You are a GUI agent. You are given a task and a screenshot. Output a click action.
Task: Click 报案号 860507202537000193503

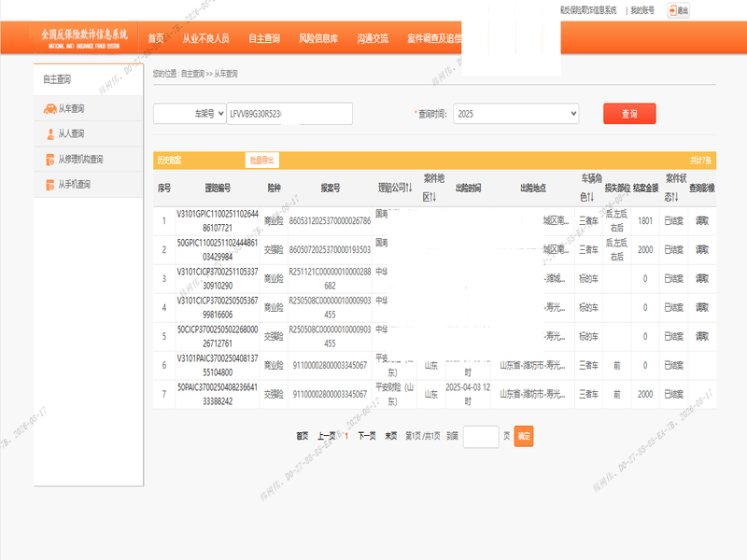(330, 250)
